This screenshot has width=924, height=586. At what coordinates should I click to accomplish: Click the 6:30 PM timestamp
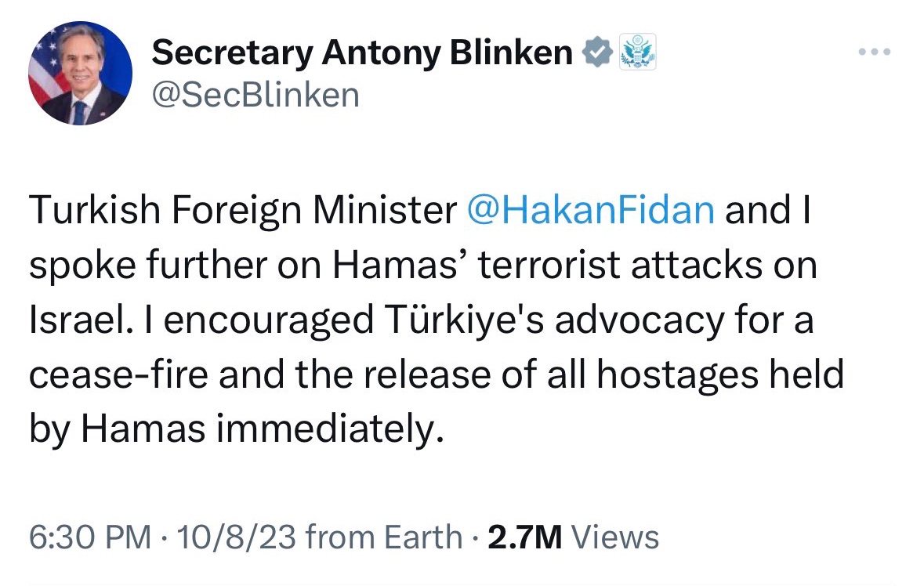point(89,537)
